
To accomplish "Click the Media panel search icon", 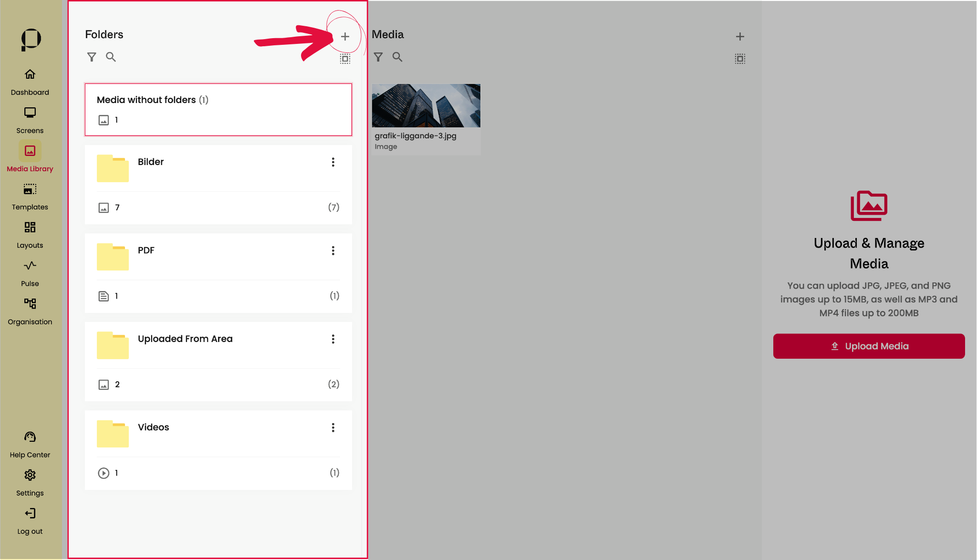I will (397, 57).
